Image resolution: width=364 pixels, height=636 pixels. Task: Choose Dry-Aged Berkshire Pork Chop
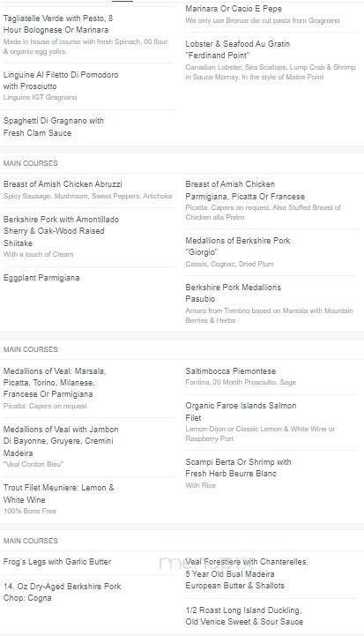62,592
